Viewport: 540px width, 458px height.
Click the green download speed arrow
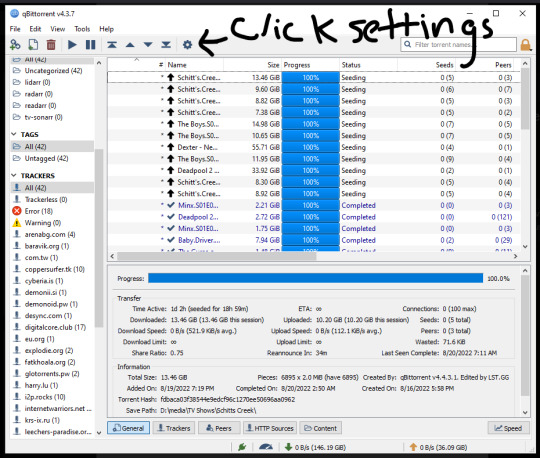click(288, 447)
